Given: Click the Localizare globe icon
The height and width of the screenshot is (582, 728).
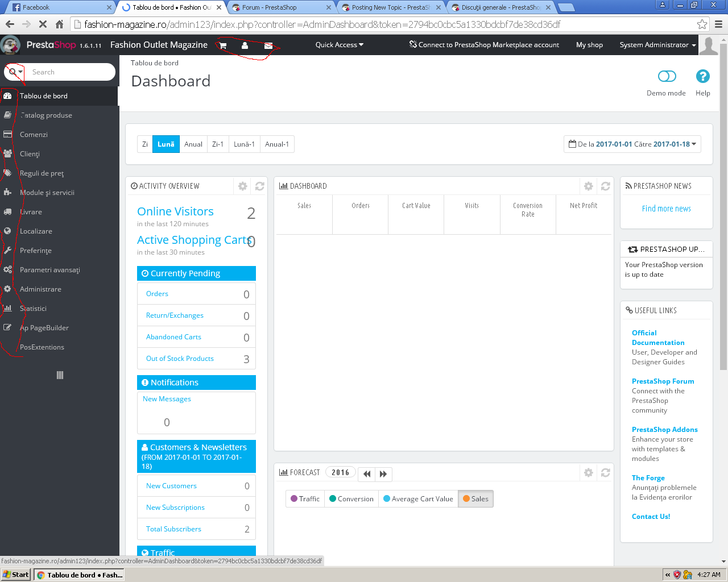Looking at the screenshot, I should [x=7, y=231].
